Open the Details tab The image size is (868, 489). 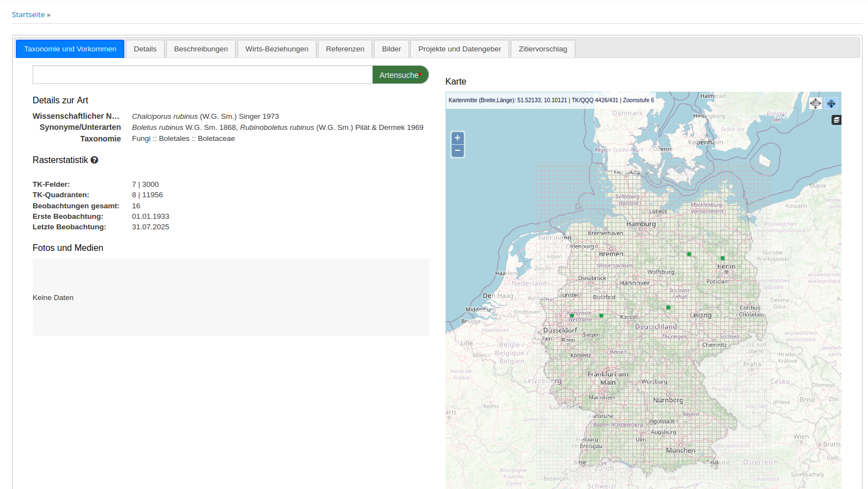pyautogui.click(x=145, y=49)
